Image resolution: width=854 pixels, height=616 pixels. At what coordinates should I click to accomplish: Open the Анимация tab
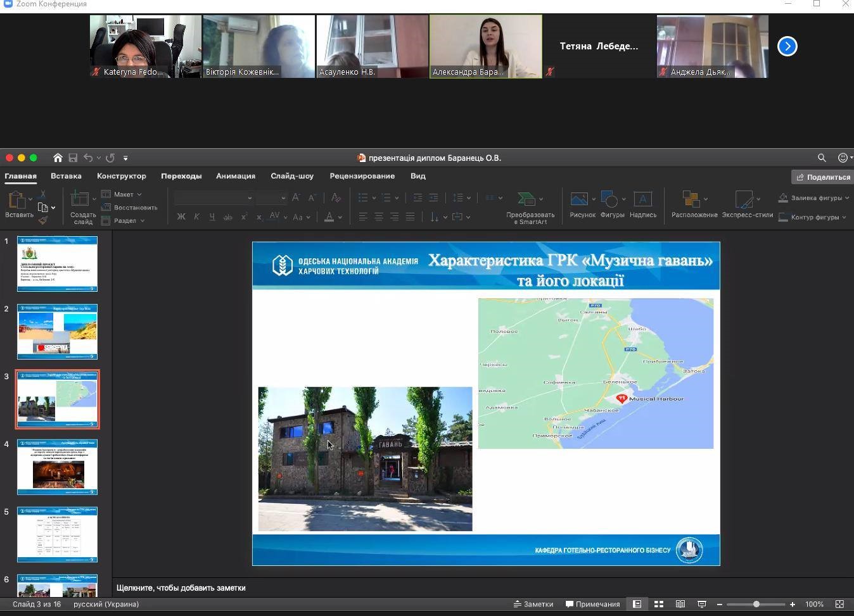[236, 176]
